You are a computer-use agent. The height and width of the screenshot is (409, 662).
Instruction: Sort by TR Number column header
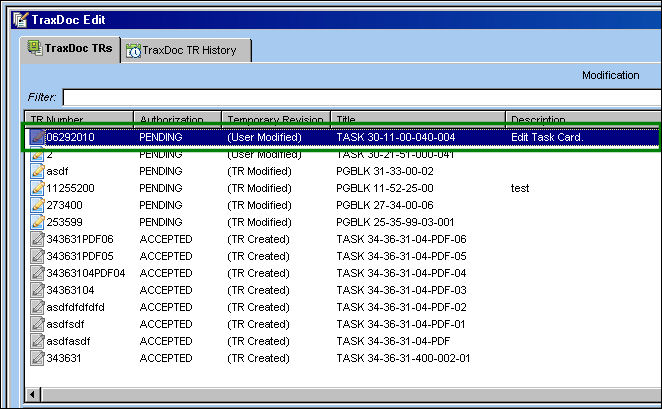[x=79, y=119]
